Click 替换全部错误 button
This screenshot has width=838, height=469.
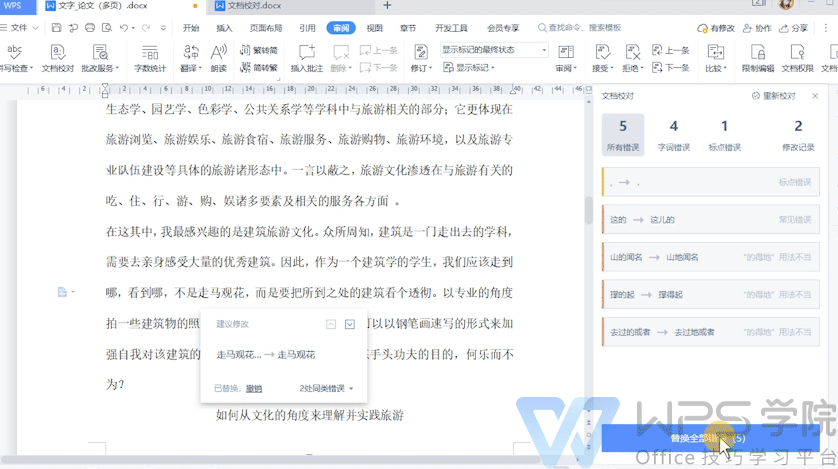710,438
